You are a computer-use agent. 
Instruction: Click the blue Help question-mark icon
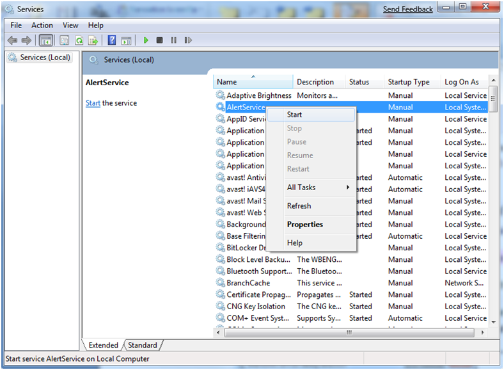(112, 40)
